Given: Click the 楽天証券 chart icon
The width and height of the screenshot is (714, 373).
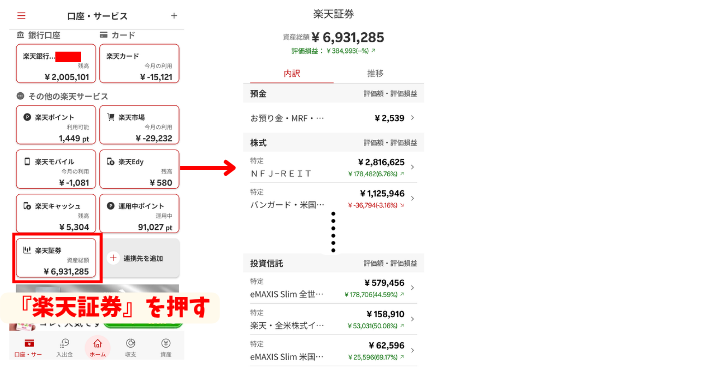Looking at the screenshot, I should point(27,250).
